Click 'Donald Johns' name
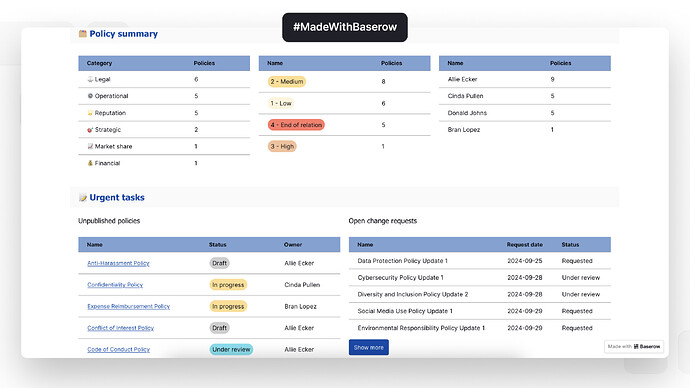Image resolution: width=690 pixels, height=388 pixels. click(467, 113)
